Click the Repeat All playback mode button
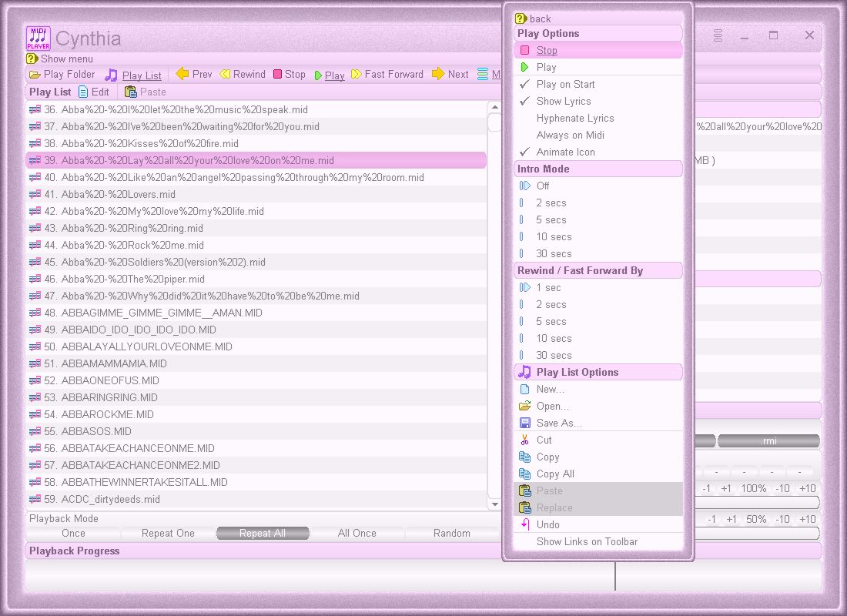Image resolution: width=847 pixels, height=616 pixels. 263,534
